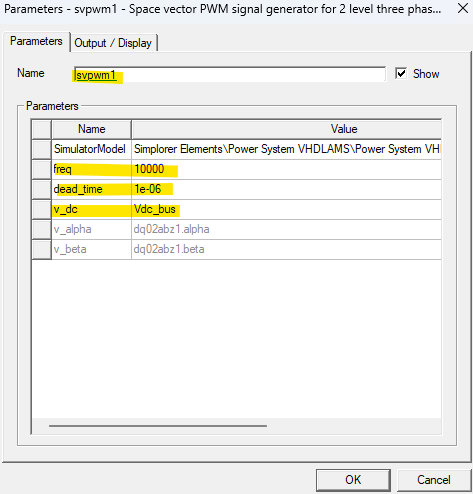Click the value dq02abz1.alpha
Image resolution: width=473 pixels, height=494 pixels.
[286, 229]
